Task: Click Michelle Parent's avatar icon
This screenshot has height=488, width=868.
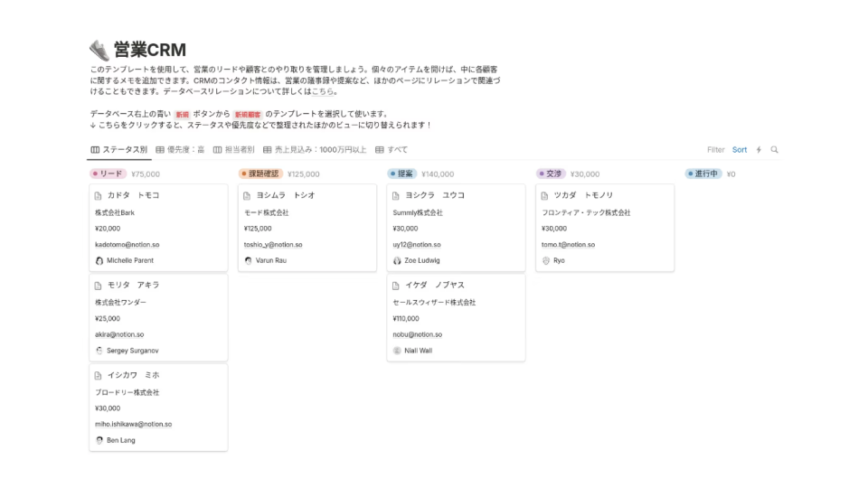Action: click(x=99, y=260)
